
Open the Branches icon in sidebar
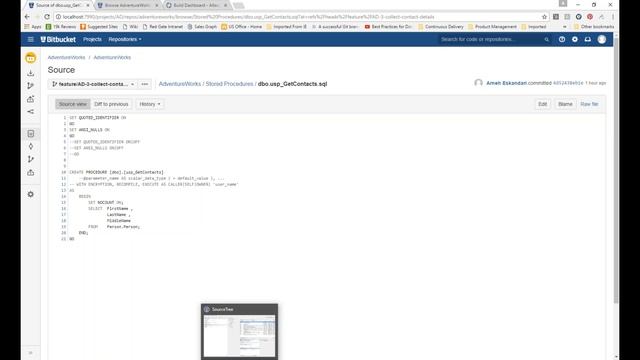click(x=31, y=160)
